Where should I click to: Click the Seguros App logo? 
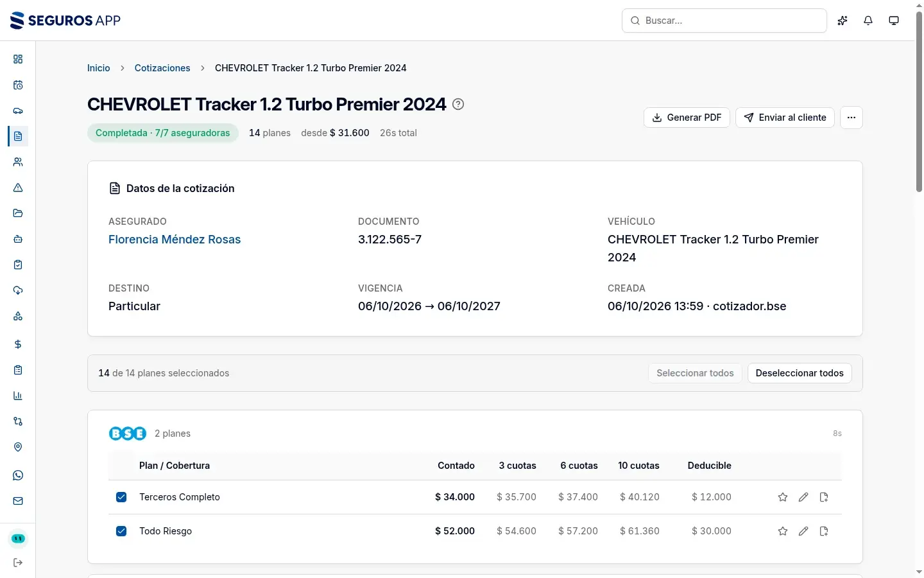(65, 21)
